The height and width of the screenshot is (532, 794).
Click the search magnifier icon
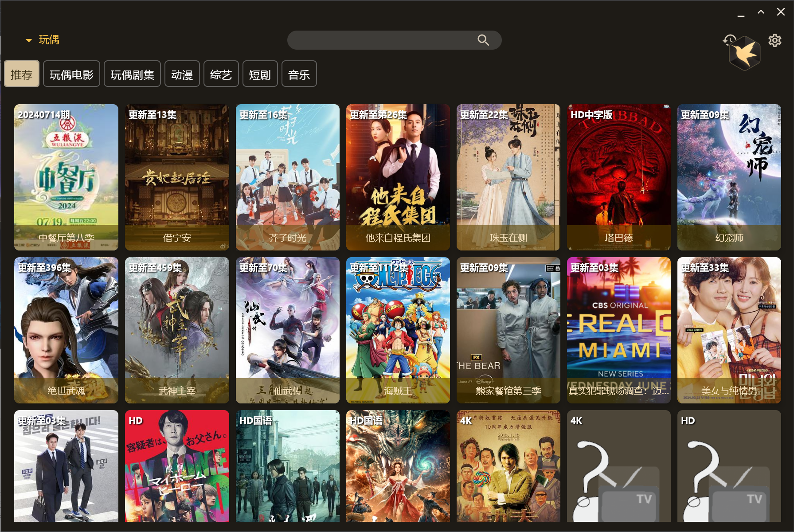(483, 40)
